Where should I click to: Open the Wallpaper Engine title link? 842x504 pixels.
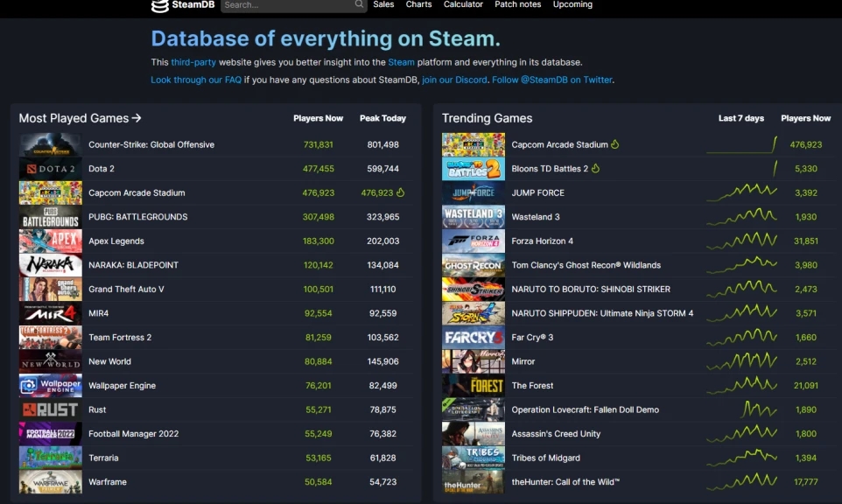[122, 385]
